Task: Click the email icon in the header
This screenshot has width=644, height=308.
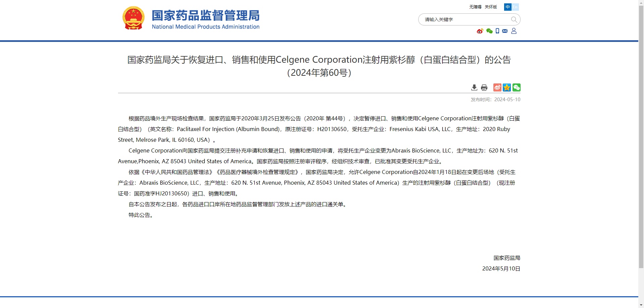Action: click(x=505, y=31)
